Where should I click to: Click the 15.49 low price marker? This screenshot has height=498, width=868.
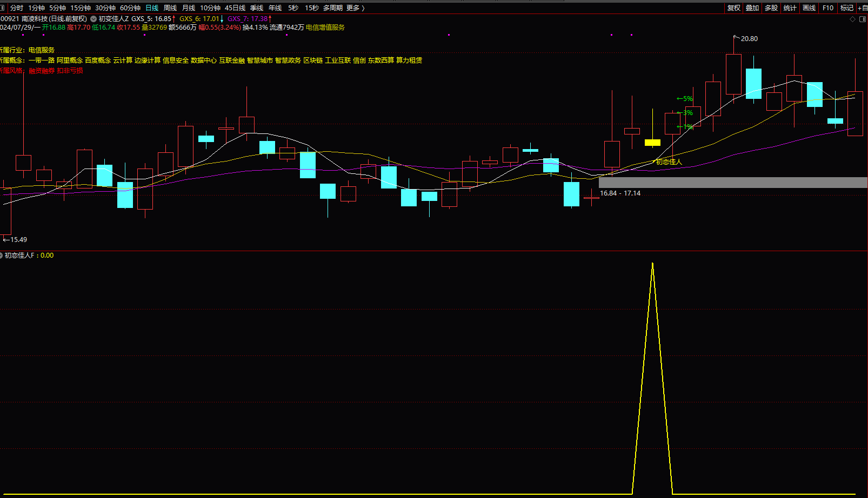18,240
